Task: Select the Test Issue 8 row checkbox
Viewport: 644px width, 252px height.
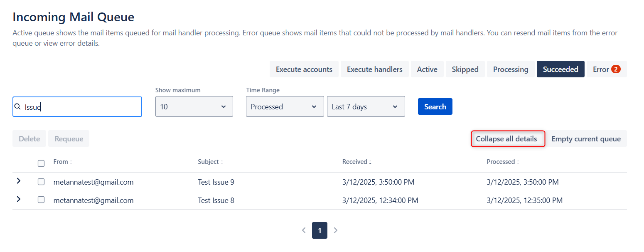Action: point(41,200)
